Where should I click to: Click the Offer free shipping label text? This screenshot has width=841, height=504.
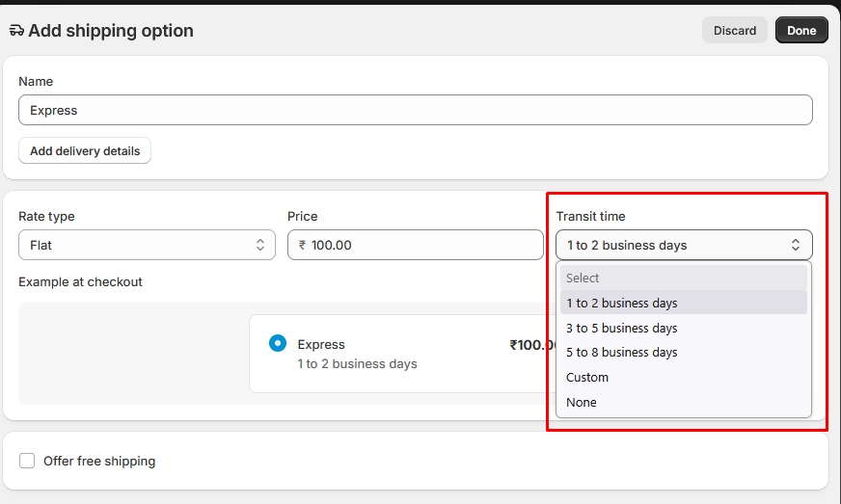click(x=99, y=461)
